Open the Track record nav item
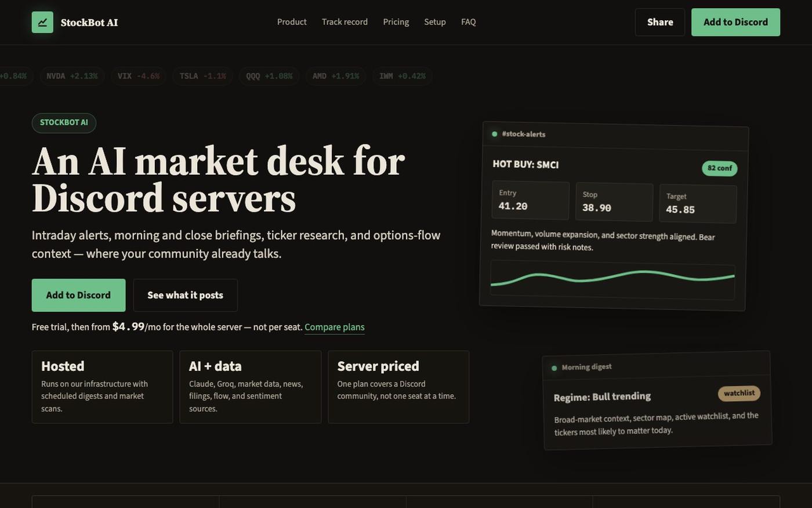 click(x=345, y=22)
